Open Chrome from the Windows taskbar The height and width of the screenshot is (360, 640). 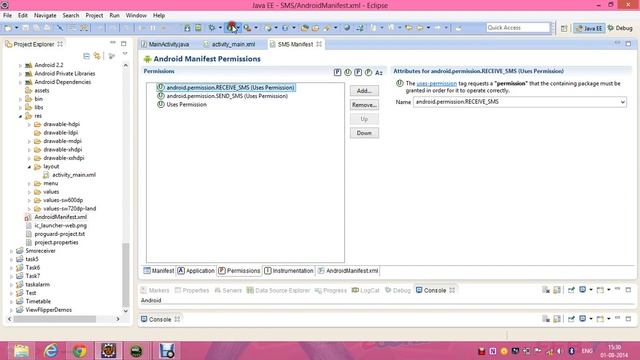tap(80, 351)
